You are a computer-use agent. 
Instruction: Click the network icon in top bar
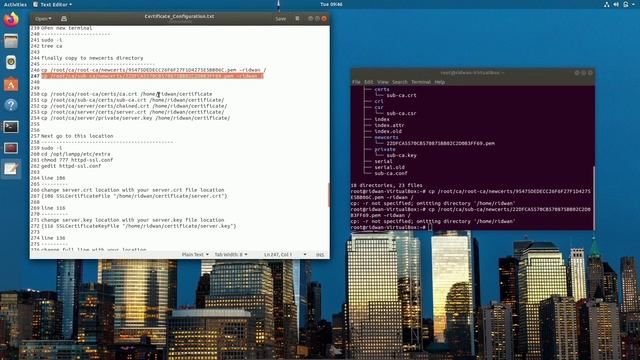[x=607, y=4]
